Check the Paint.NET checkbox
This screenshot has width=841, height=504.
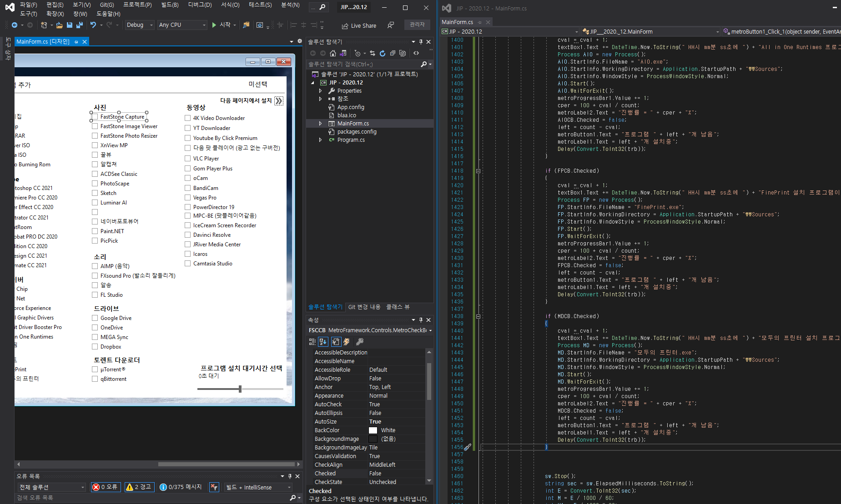click(x=95, y=231)
